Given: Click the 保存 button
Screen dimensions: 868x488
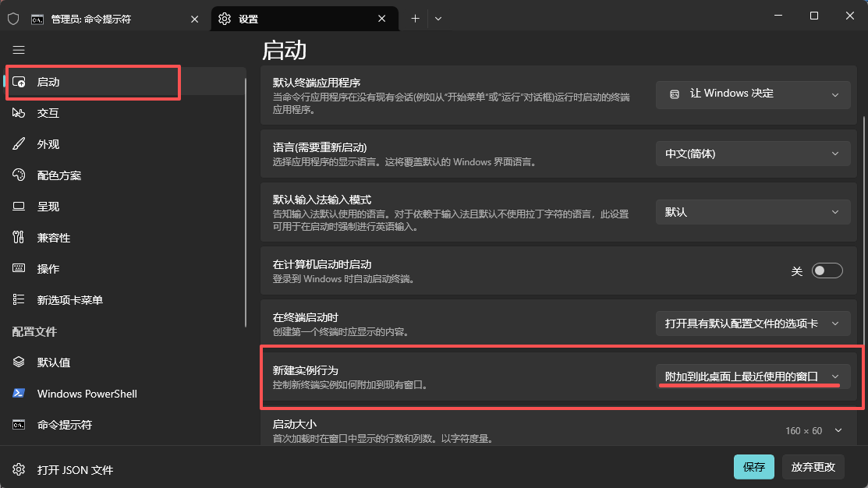Looking at the screenshot, I should 753,467.
